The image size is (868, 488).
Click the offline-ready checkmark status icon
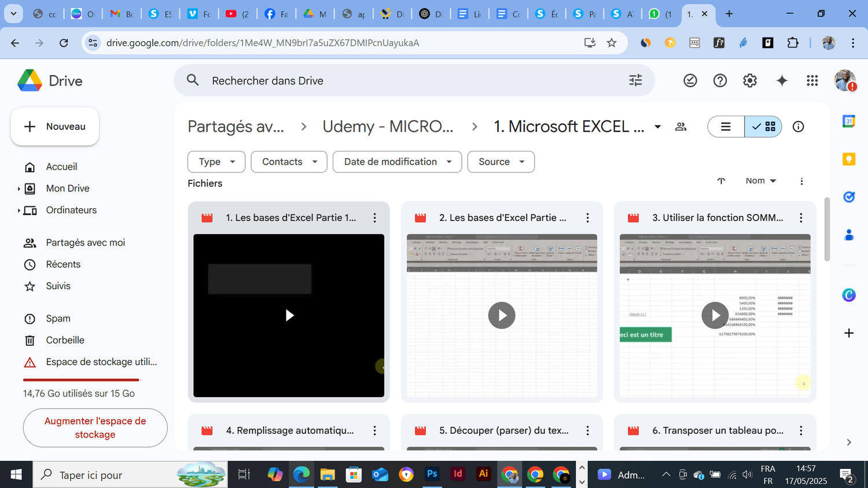(690, 81)
